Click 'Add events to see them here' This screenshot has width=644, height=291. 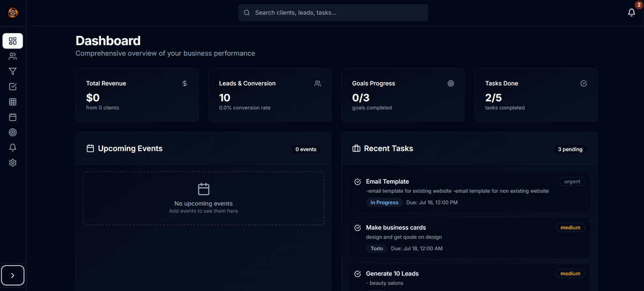pyautogui.click(x=203, y=211)
